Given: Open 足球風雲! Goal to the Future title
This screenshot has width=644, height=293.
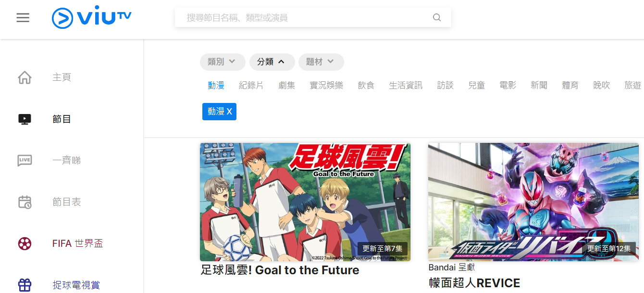Looking at the screenshot, I should coord(280,270).
